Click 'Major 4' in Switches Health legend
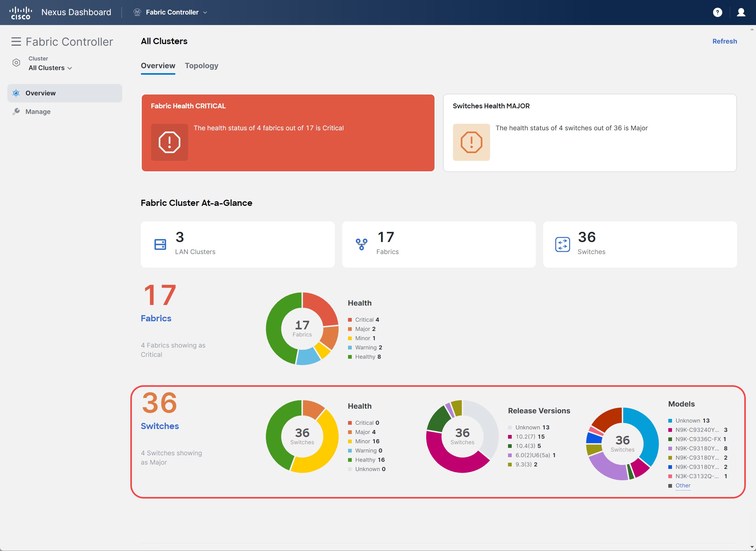756x551 pixels. (x=362, y=432)
